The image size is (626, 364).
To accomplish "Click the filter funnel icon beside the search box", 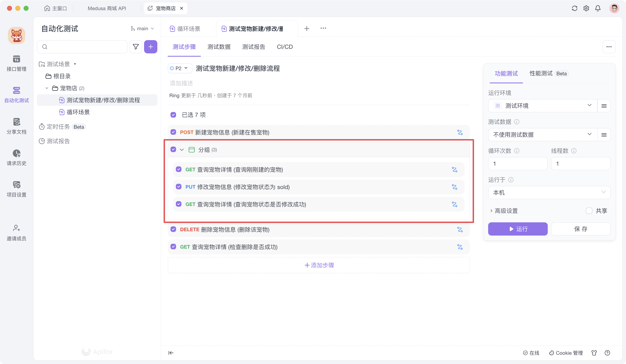I will 136,47.
